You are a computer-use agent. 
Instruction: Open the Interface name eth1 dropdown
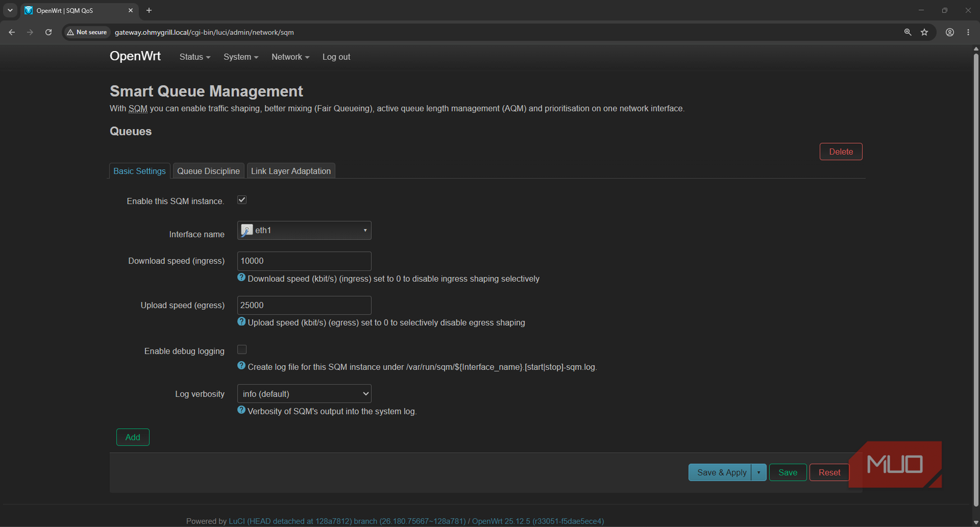click(304, 230)
